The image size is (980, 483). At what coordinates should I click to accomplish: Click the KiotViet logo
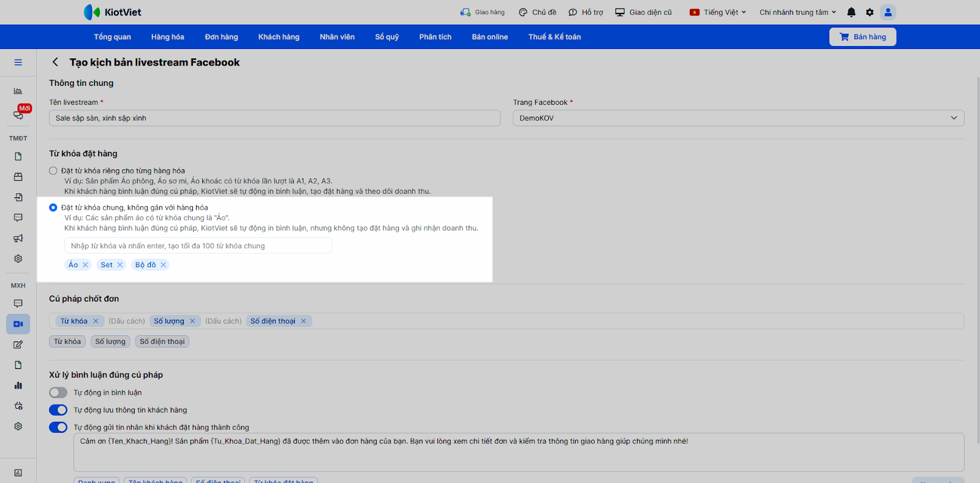[112, 12]
